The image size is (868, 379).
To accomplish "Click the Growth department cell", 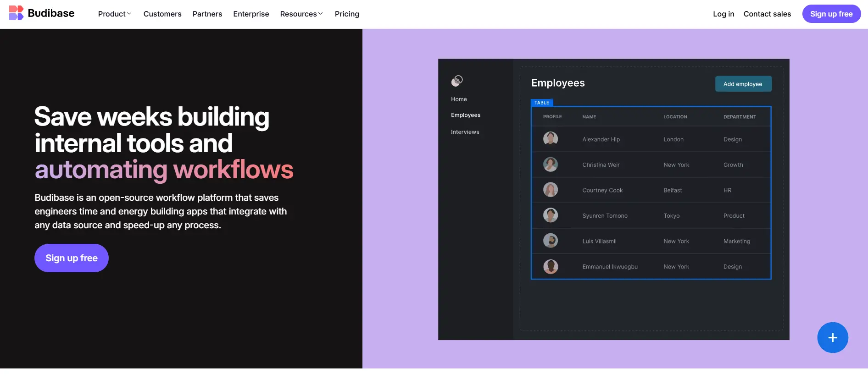I will 733,165.
